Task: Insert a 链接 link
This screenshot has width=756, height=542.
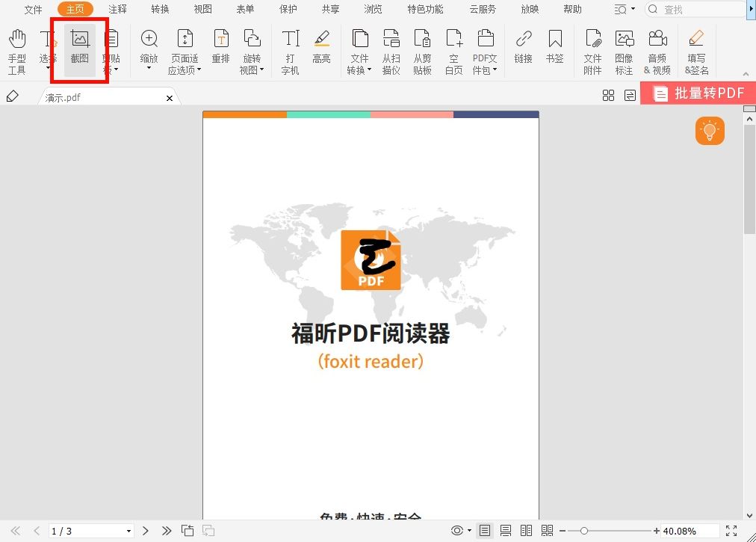Action: point(523,49)
